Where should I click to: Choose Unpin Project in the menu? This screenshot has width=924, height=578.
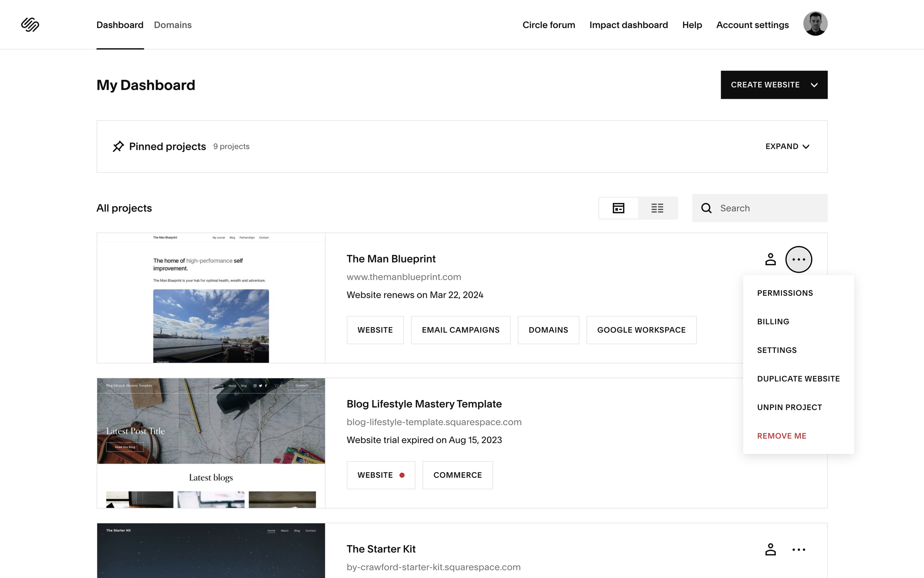(789, 407)
